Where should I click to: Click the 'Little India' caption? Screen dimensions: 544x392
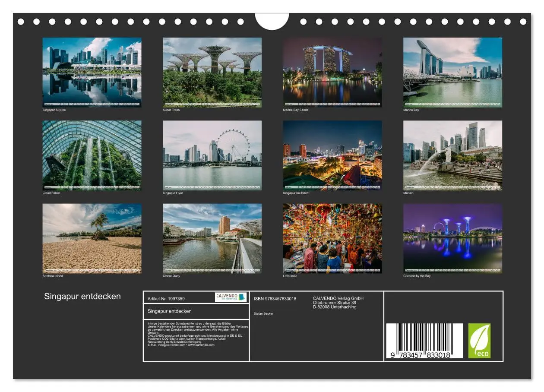[x=290, y=276]
